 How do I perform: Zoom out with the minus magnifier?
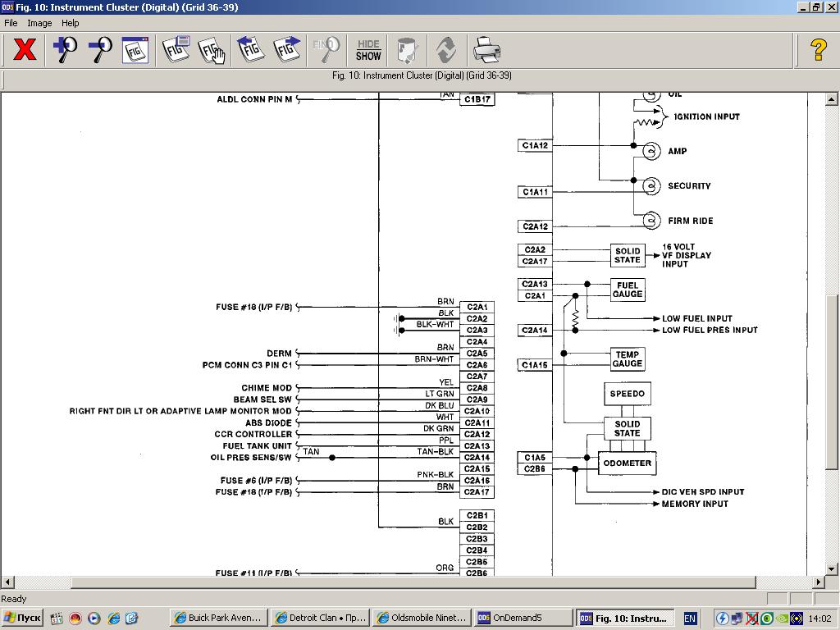click(x=100, y=50)
